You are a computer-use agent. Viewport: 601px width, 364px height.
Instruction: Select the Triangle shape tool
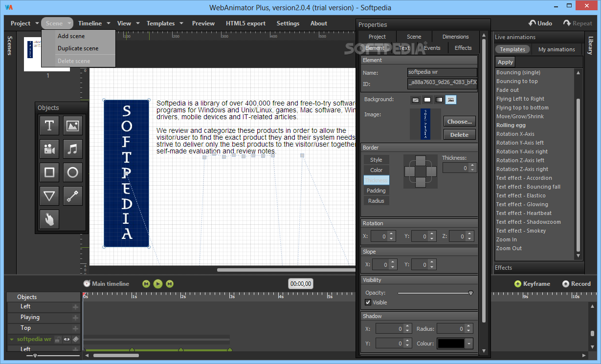[x=49, y=196]
